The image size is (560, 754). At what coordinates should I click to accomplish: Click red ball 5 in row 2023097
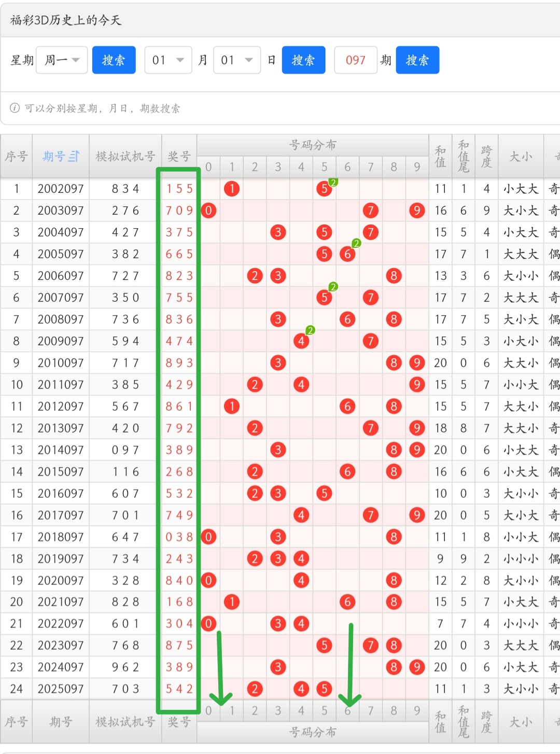coord(324,646)
